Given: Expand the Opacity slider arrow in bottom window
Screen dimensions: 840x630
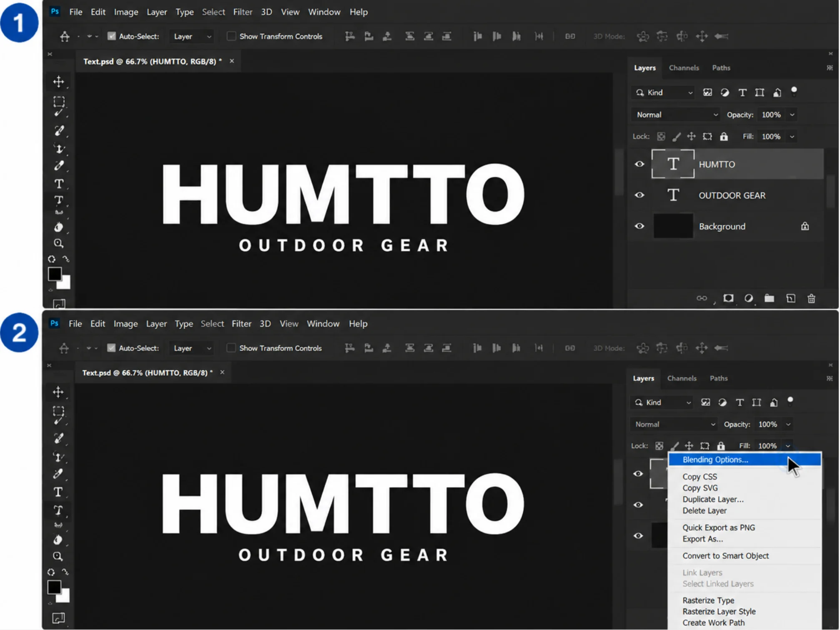Looking at the screenshot, I should (788, 425).
